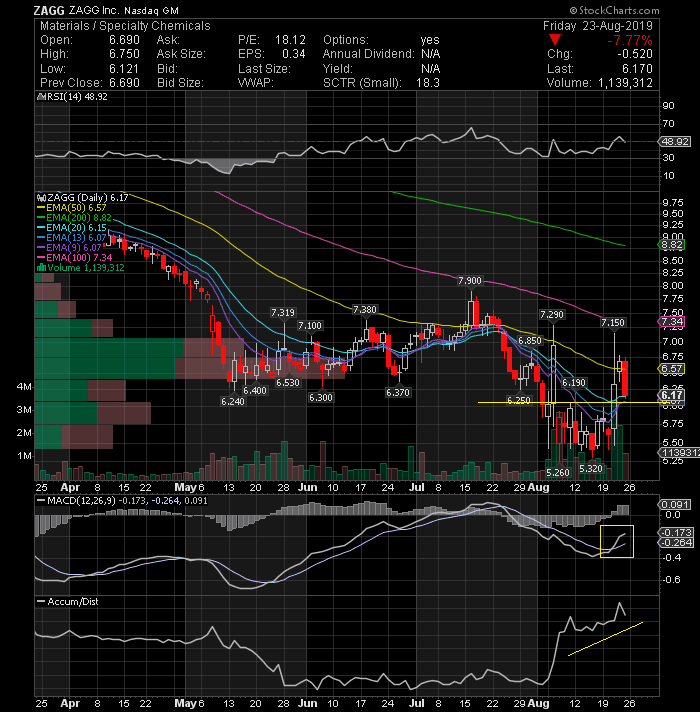Click the 6.240 low price label
Viewport: 700px width, 712px height.
232,401
